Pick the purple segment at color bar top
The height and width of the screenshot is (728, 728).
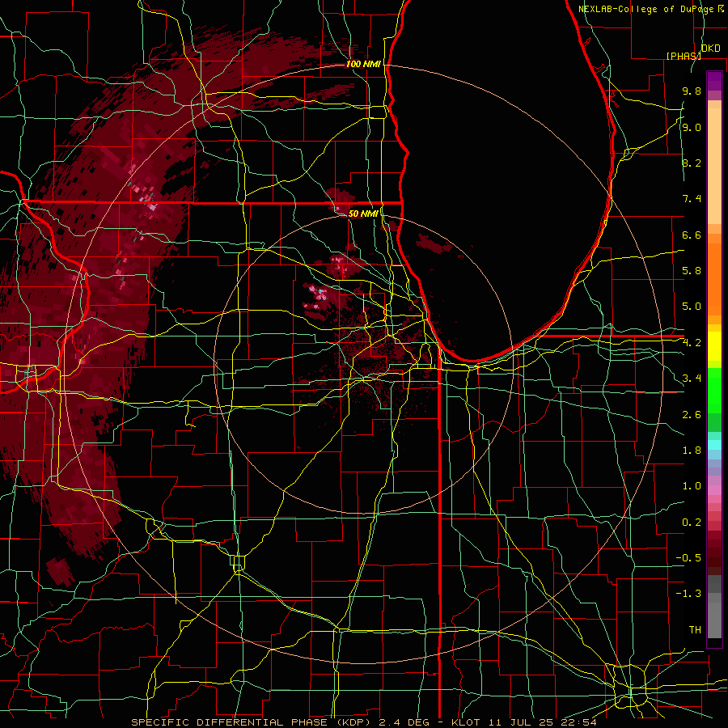click(714, 81)
